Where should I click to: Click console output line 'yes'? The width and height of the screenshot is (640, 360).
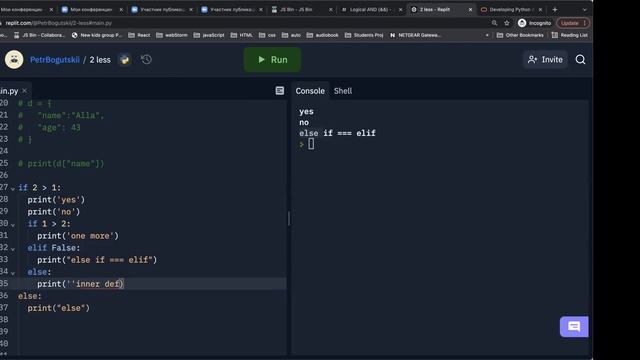(x=306, y=111)
